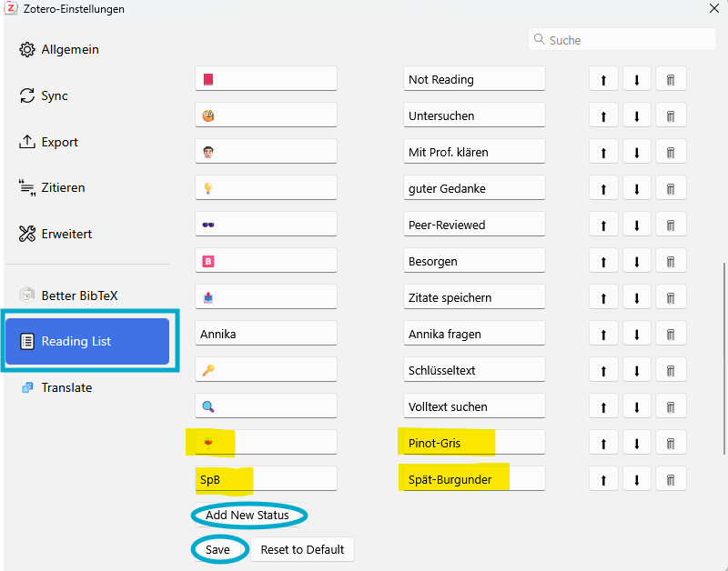Viewport: 728px width, 571px height.
Task: Move Volltext suchen status up
Action: point(603,406)
